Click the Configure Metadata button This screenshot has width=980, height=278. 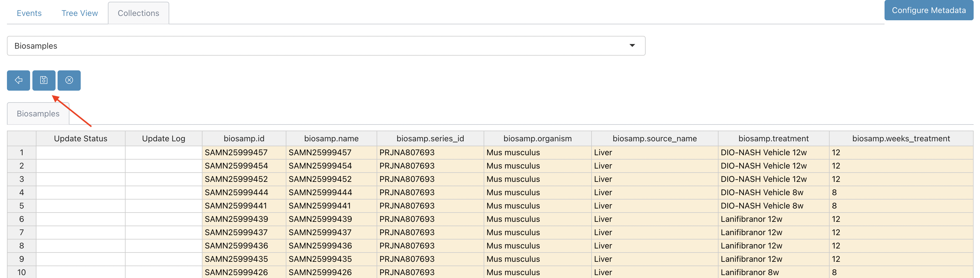pyautogui.click(x=929, y=10)
